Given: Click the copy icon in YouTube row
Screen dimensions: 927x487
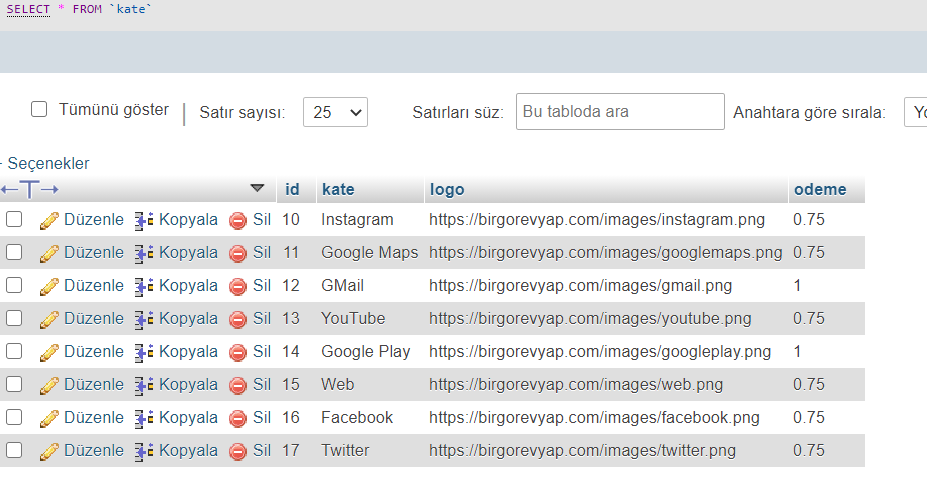Looking at the screenshot, I should 144,320.
